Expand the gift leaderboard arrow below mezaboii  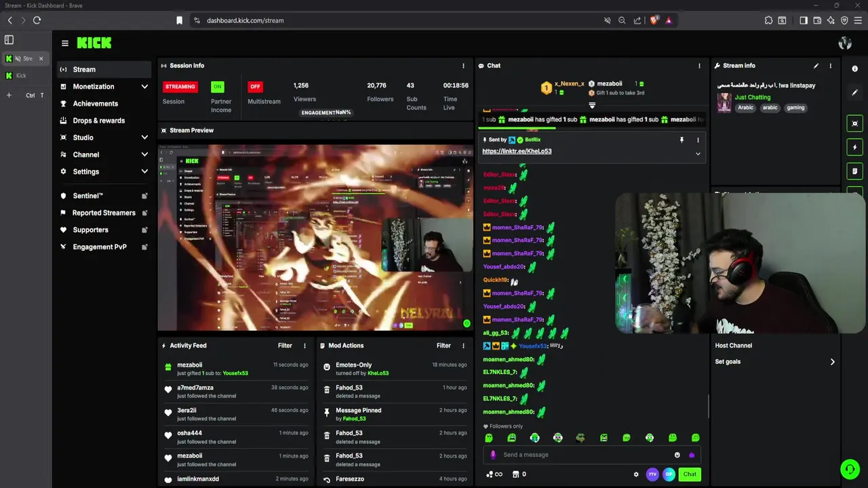(592, 105)
